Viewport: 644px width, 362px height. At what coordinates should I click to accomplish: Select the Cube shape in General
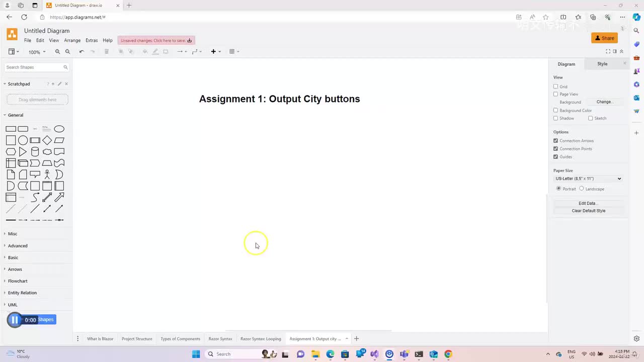tap(23, 163)
